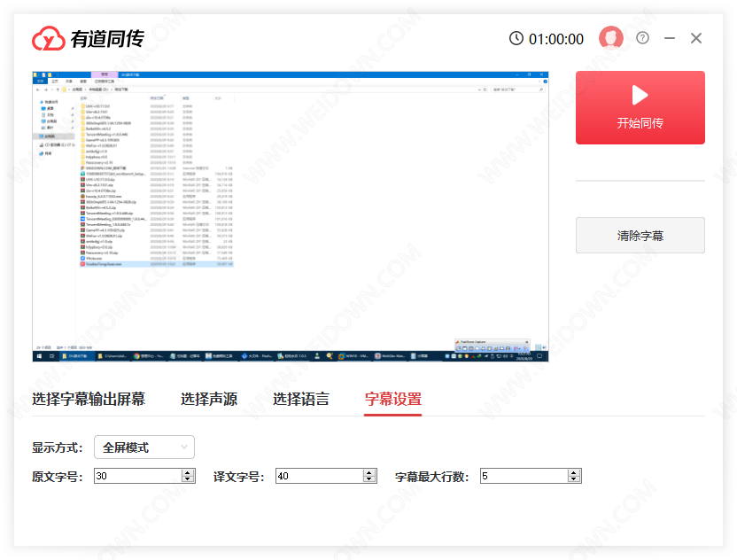The width and height of the screenshot is (737, 560).
Task: Switch to 选择字幕输出屏幕 tab
Action: pos(89,400)
